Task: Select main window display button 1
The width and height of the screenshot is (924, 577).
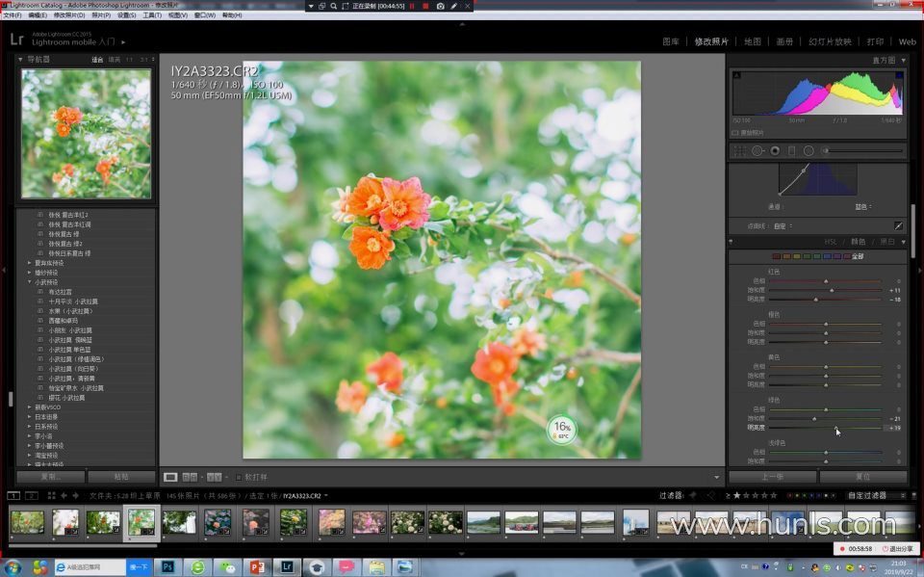Action: pyautogui.click(x=13, y=495)
